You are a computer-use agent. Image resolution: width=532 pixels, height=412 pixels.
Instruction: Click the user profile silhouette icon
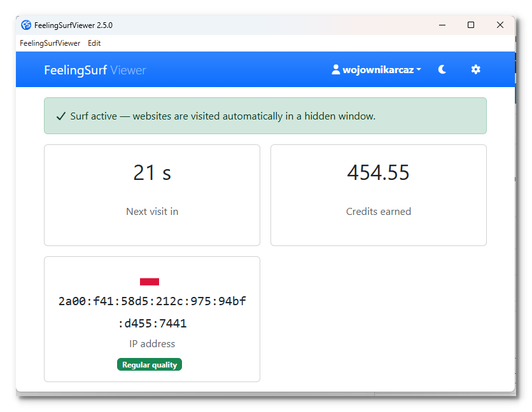click(336, 70)
